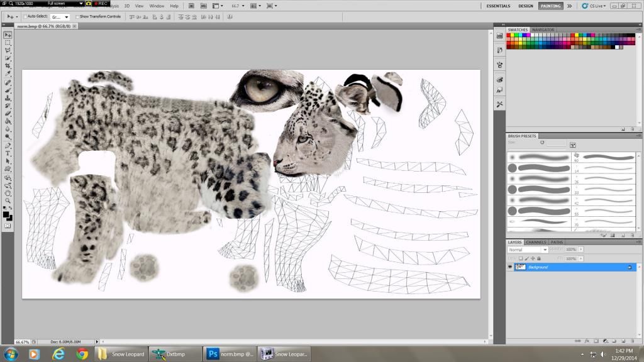
Task: Hide the Background layer with eye icon
Action: click(510, 267)
